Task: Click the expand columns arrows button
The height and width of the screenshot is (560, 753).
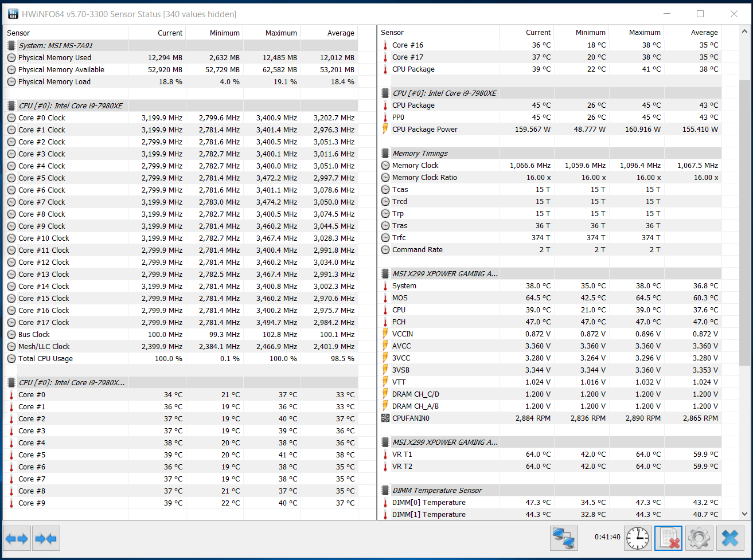Action: point(17,539)
